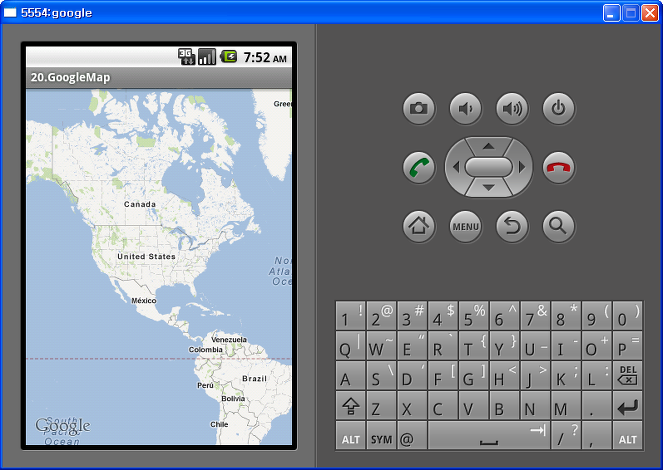Click the emulator window title icon
This screenshot has width=663, height=470.
click(10, 13)
